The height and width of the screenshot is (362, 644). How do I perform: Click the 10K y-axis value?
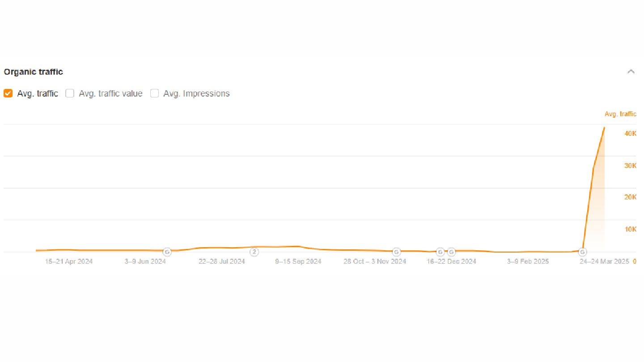(x=630, y=229)
